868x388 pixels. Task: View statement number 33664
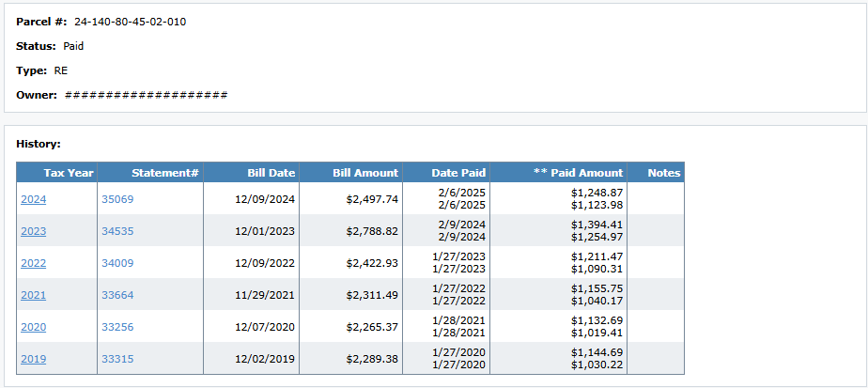[x=117, y=295]
